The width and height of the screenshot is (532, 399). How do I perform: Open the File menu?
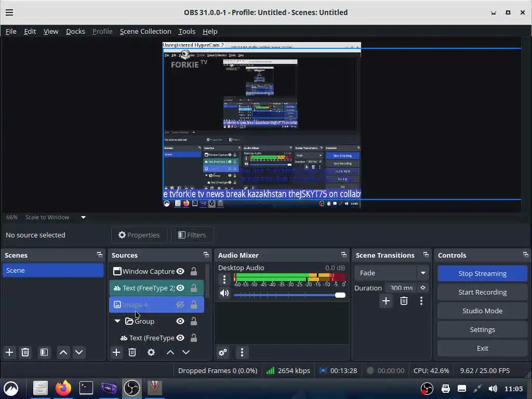(11, 32)
